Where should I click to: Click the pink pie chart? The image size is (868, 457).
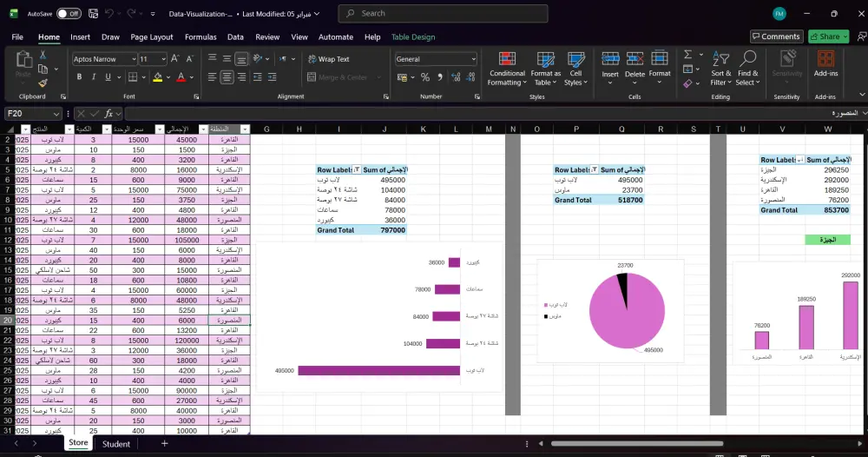627,311
